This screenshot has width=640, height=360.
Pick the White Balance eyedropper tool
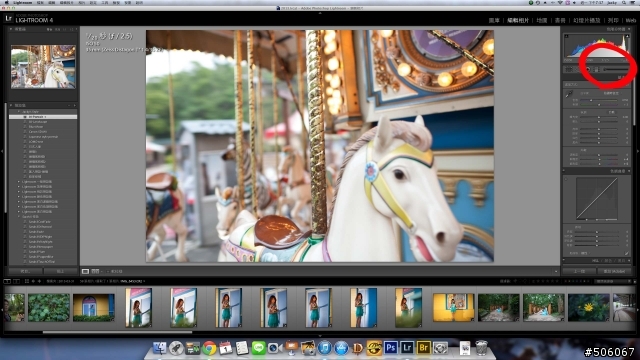tap(569, 95)
